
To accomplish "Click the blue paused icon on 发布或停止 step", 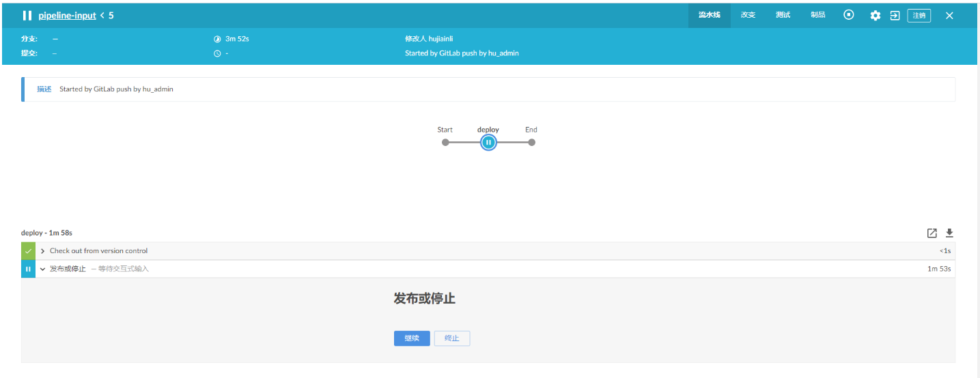I will coord(28,269).
